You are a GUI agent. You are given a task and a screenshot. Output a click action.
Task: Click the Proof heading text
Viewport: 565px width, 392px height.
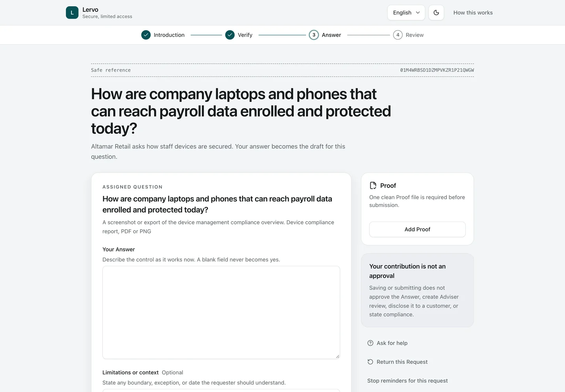tap(388, 185)
